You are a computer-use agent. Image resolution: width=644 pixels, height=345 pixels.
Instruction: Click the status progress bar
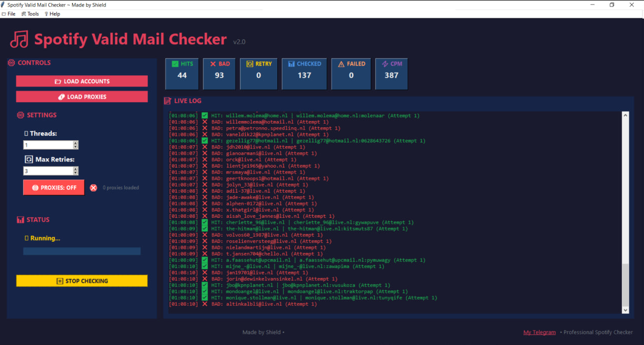pyautogui.click(x=82, y=251)
